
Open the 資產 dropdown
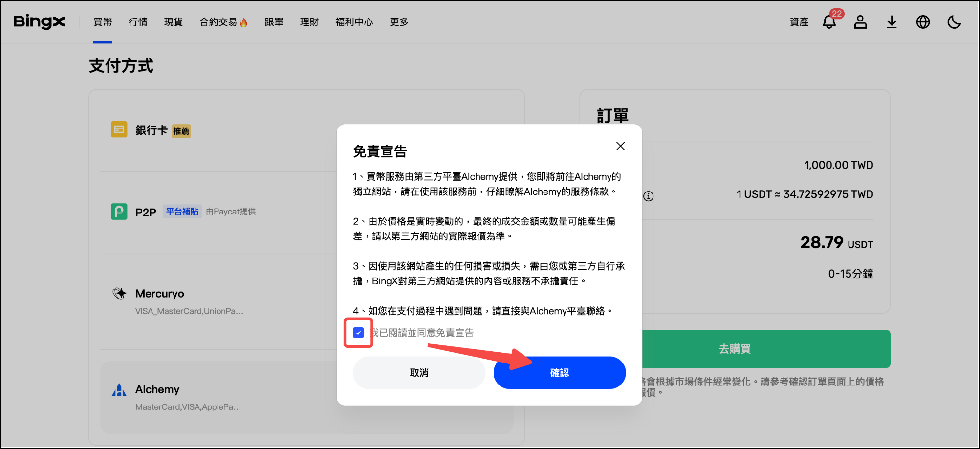coord(799,22)
